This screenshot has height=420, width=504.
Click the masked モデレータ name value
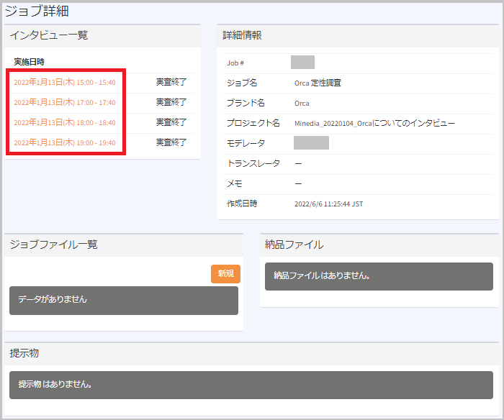click(311, 143)
